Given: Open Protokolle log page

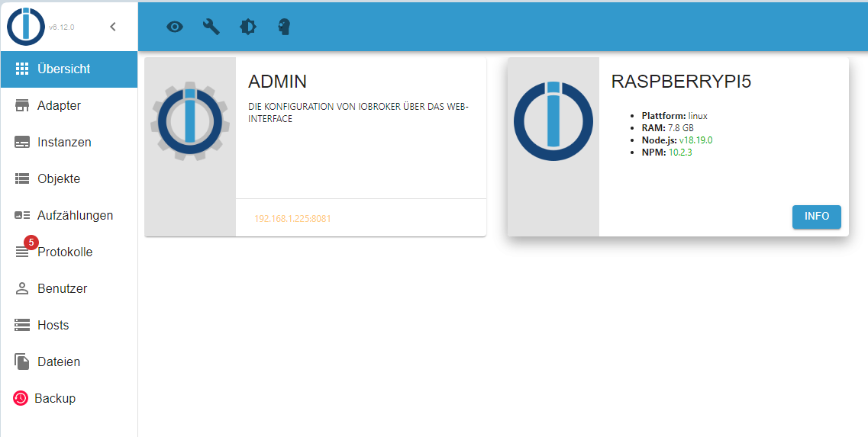Looking at the screenshot, I should 69,252.
